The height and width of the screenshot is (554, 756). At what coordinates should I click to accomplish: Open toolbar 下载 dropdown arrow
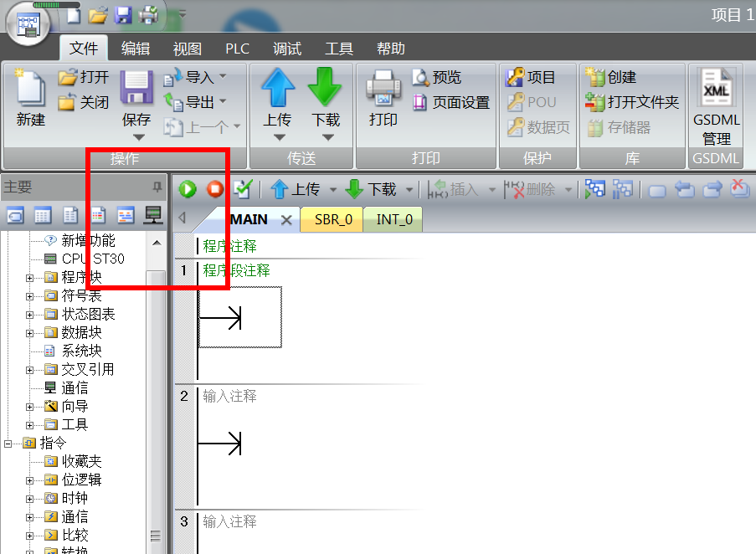[409, 190]
